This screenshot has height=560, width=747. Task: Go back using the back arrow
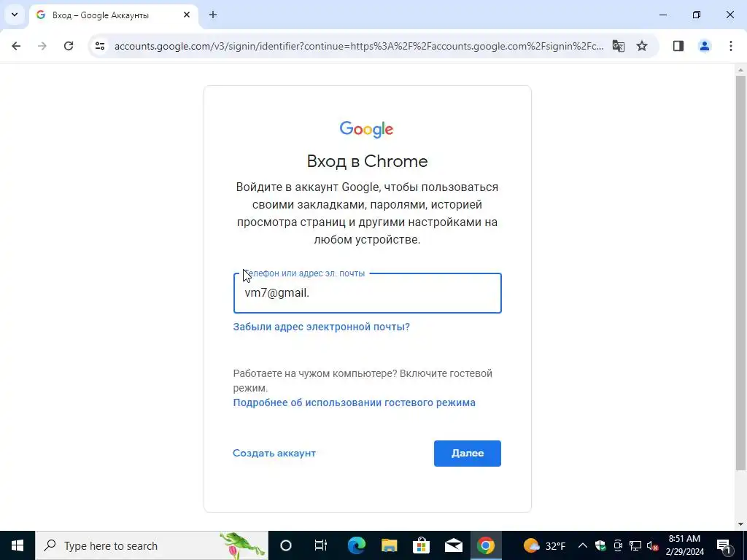pos(16,46)
